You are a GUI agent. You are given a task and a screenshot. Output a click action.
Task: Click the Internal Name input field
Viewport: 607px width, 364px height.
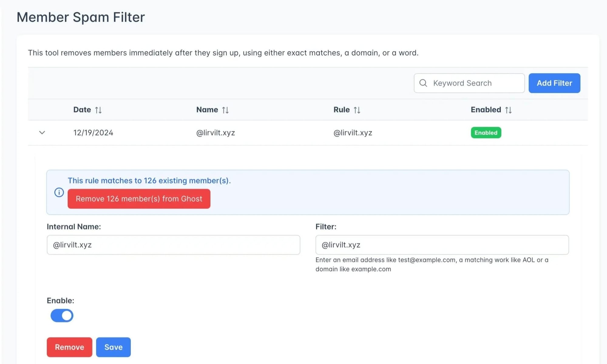point(173,245)
